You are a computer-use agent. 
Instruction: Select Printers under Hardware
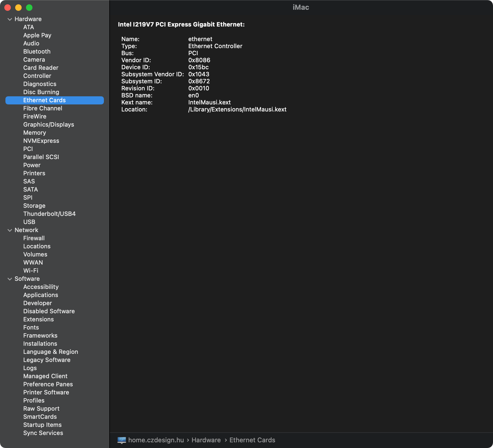pos(34,173)
